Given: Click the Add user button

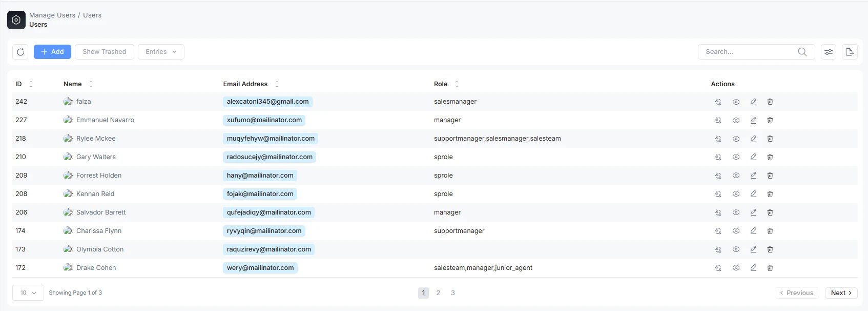Looking at the screenshot, I should (52, 52).
